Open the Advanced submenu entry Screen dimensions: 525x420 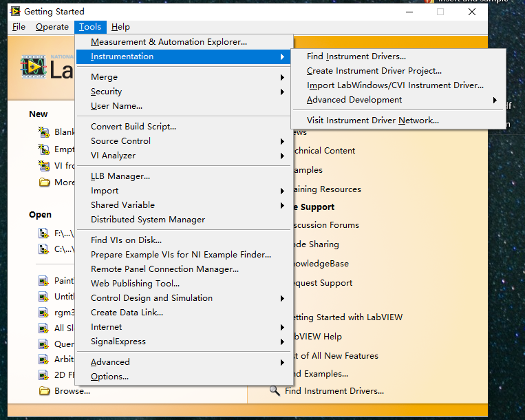pyautogui.click(x=184, y=362)
